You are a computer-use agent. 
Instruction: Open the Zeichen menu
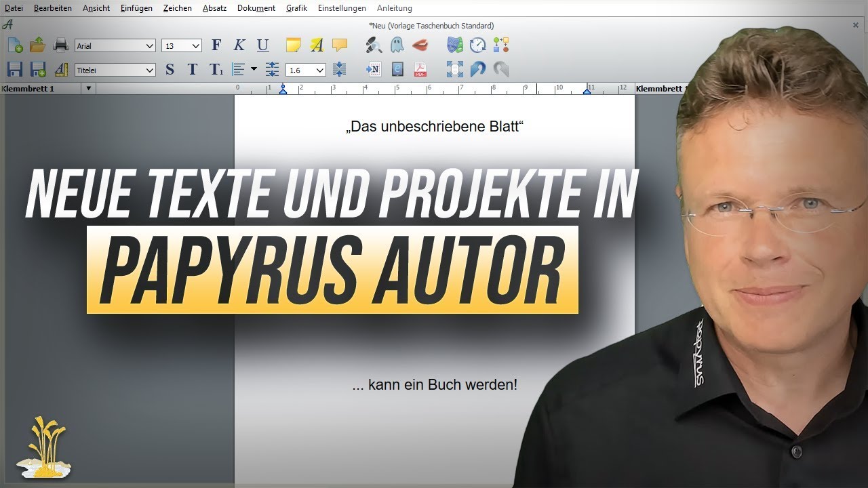click(x=178, y=8)
